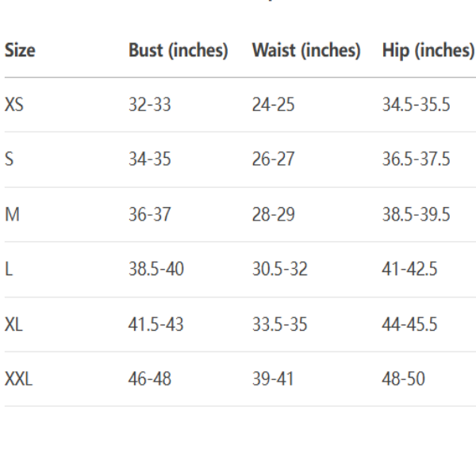Click the Bust (inches) column header
The width and height of the screenshot is (476, 476).
(178, 51)
